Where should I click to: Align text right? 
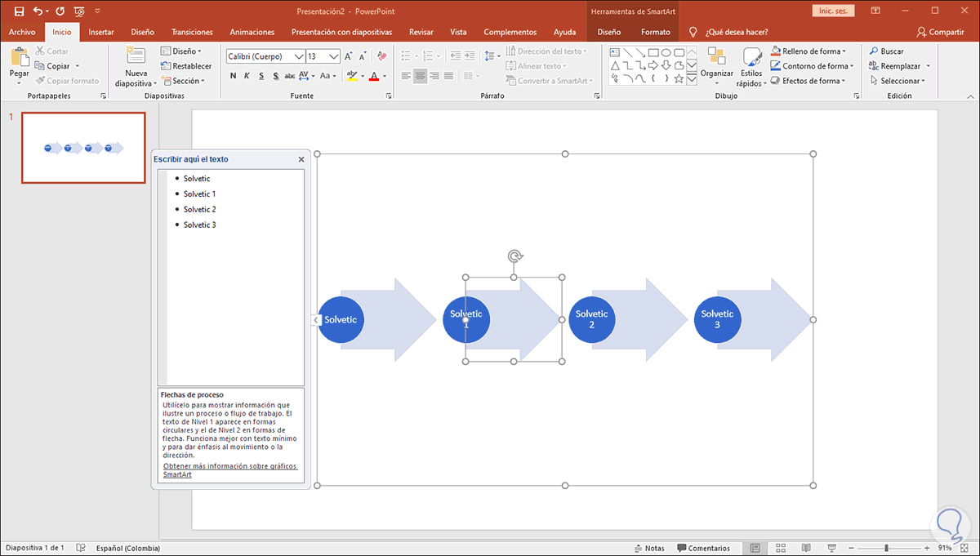point(434,76)
